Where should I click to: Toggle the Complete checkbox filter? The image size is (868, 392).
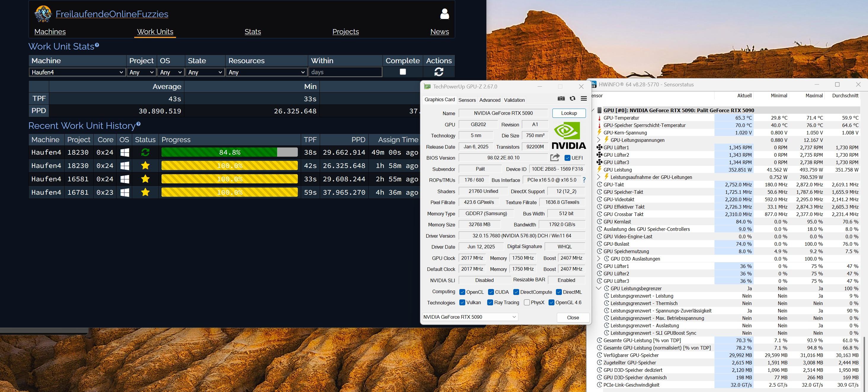coord(403,72)
